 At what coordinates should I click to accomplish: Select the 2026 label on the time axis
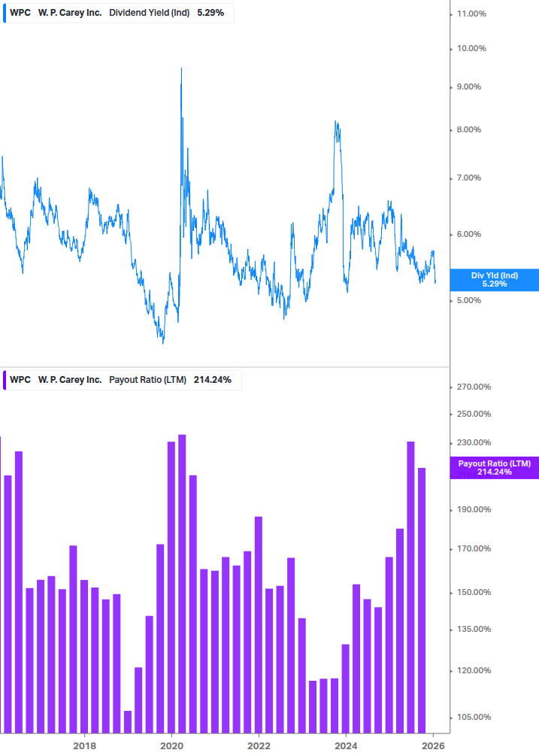point(433,745)
